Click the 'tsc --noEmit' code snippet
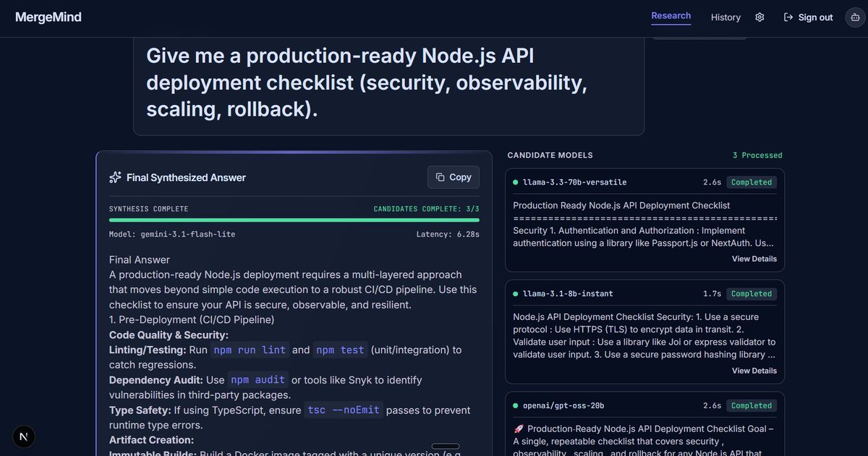868x456 pixels. pos(343,410)
